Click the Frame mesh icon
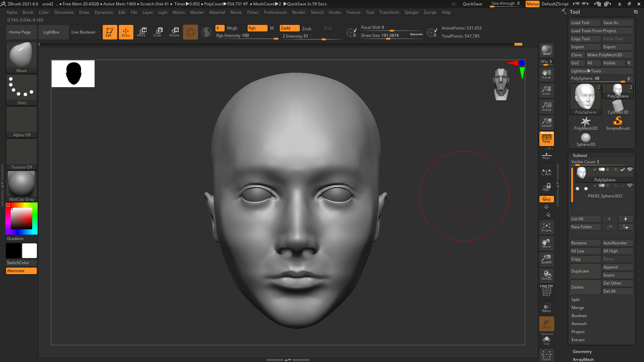 pos(546,227)
